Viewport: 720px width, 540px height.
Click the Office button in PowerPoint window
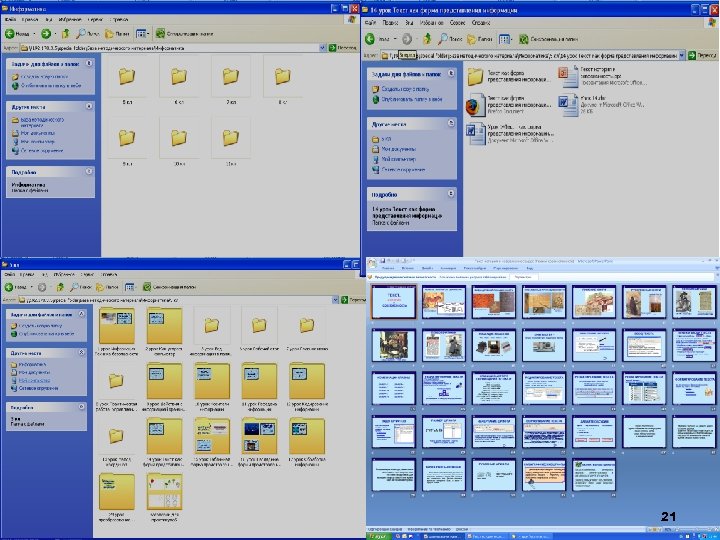click(x=372, y=263)
